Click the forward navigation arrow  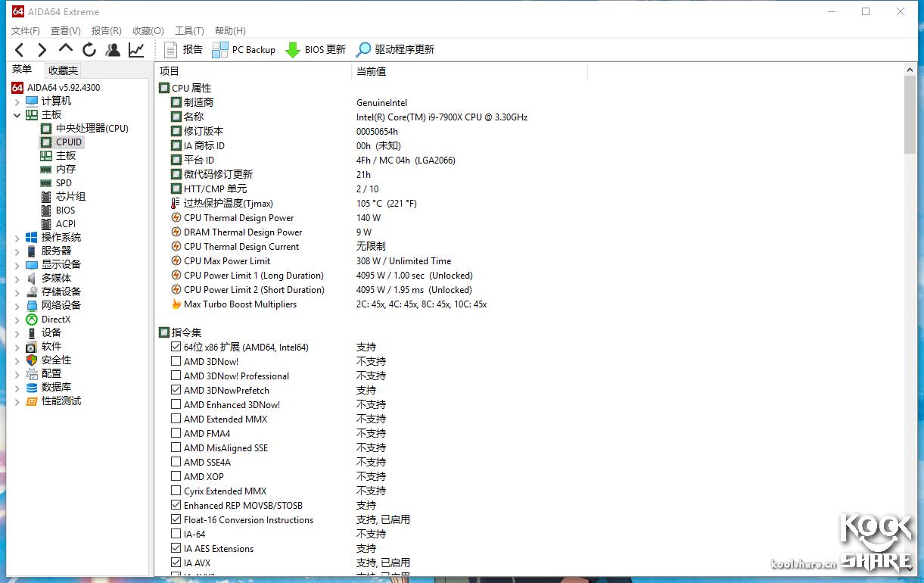(x=42, y=48)
